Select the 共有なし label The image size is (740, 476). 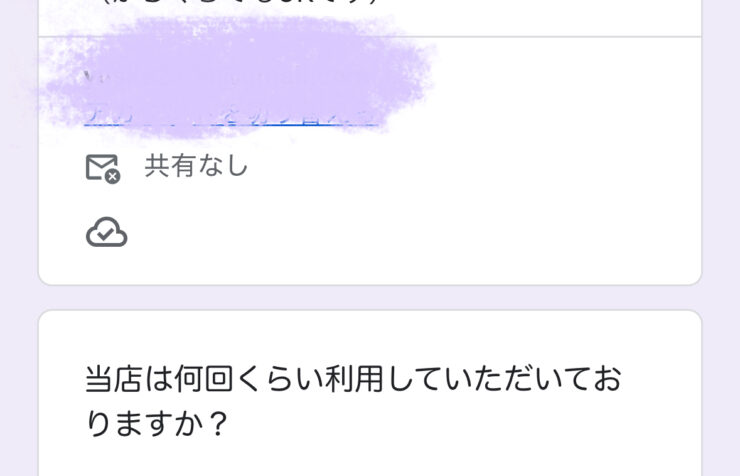(196, 166)
